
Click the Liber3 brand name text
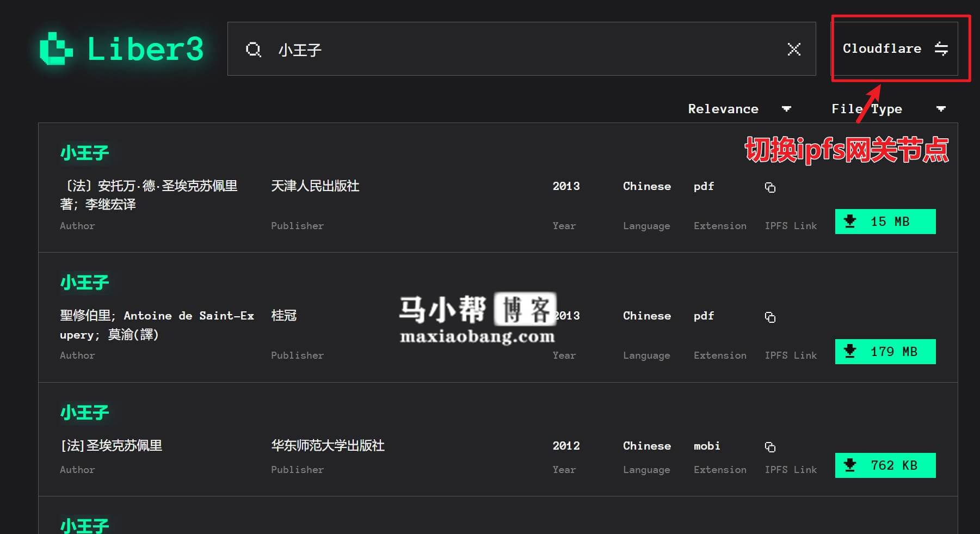click(x=145, y=49)
